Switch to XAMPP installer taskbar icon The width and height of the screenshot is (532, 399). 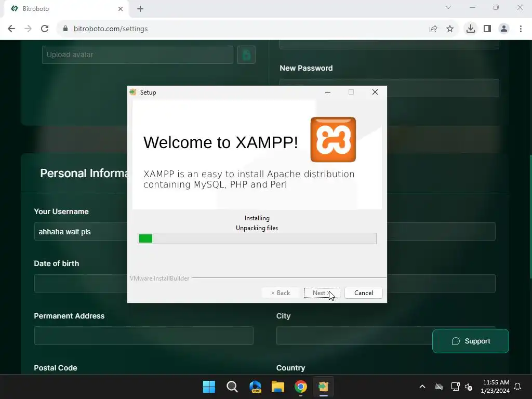(323, 387)
